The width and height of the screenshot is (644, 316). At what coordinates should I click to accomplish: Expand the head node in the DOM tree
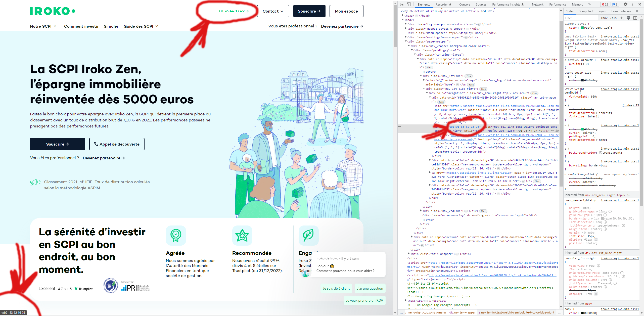403,16
